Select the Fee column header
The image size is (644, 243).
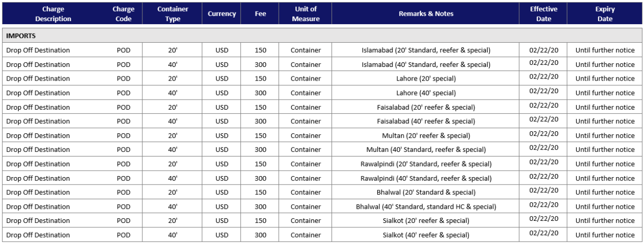coord(261,14)
